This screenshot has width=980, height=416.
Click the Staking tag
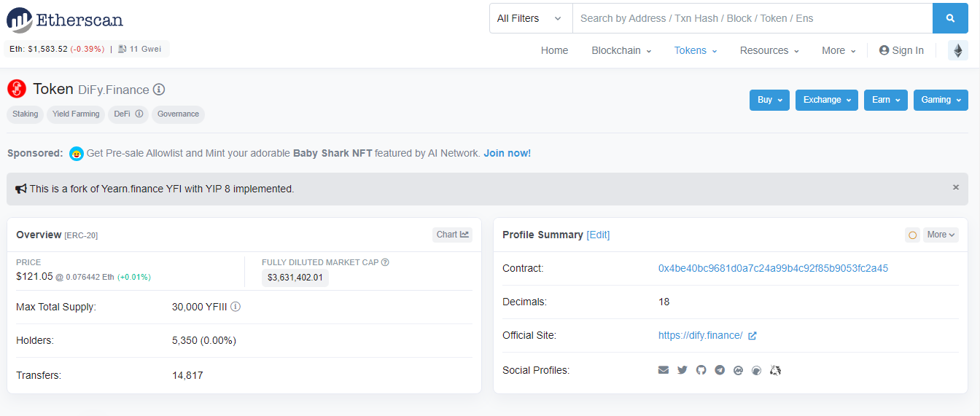26,114
